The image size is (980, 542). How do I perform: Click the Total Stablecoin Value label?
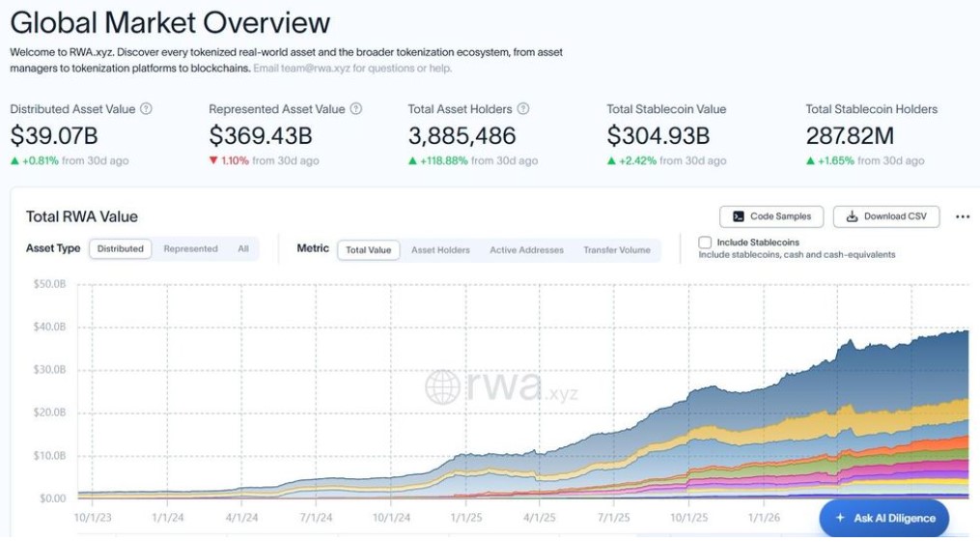pyautogui.click(x=666, y=109)
